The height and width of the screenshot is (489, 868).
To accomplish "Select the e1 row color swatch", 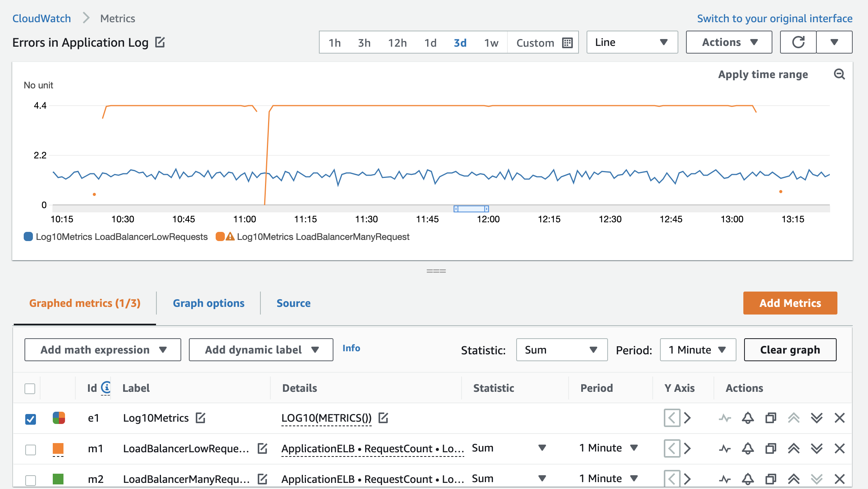I will tap(59, 418).
